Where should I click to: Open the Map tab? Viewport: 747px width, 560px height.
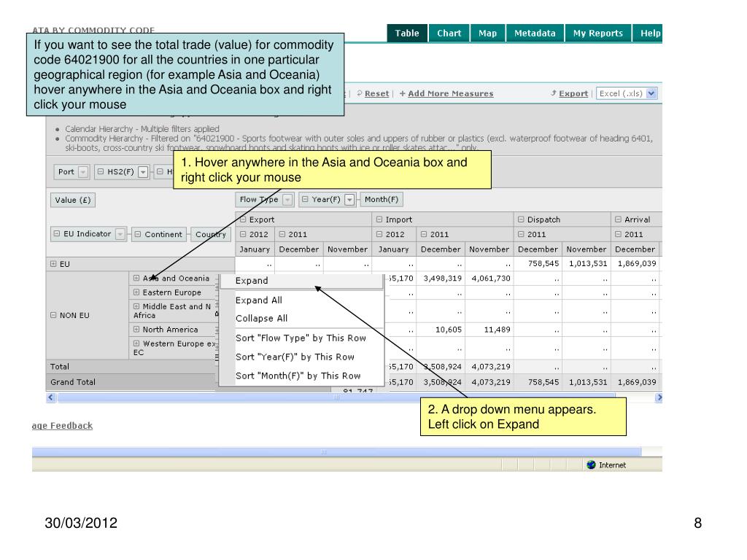pos(487,34)
